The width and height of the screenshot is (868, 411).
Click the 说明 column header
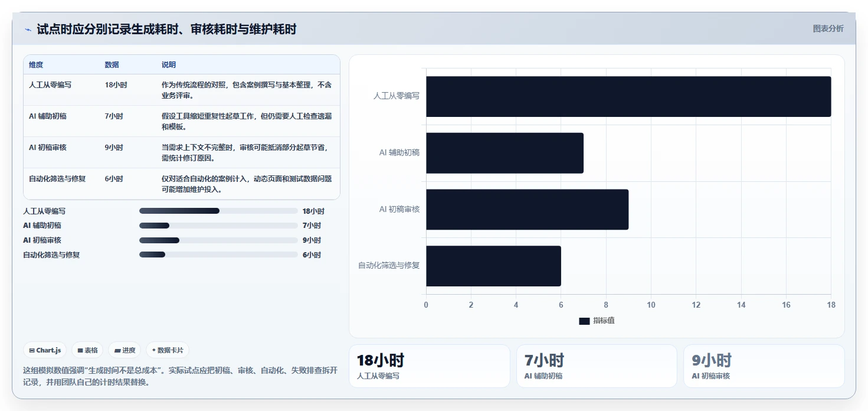pos(169,65)
